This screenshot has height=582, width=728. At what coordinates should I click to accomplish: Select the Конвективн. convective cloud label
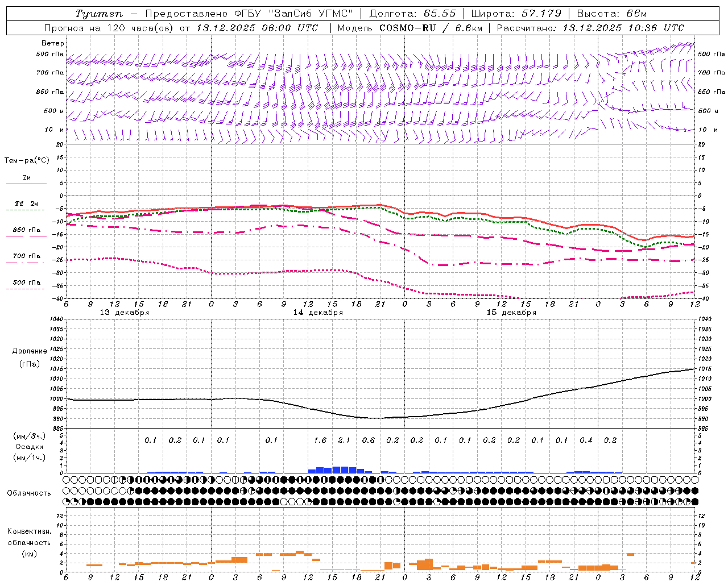pos(29,531)
